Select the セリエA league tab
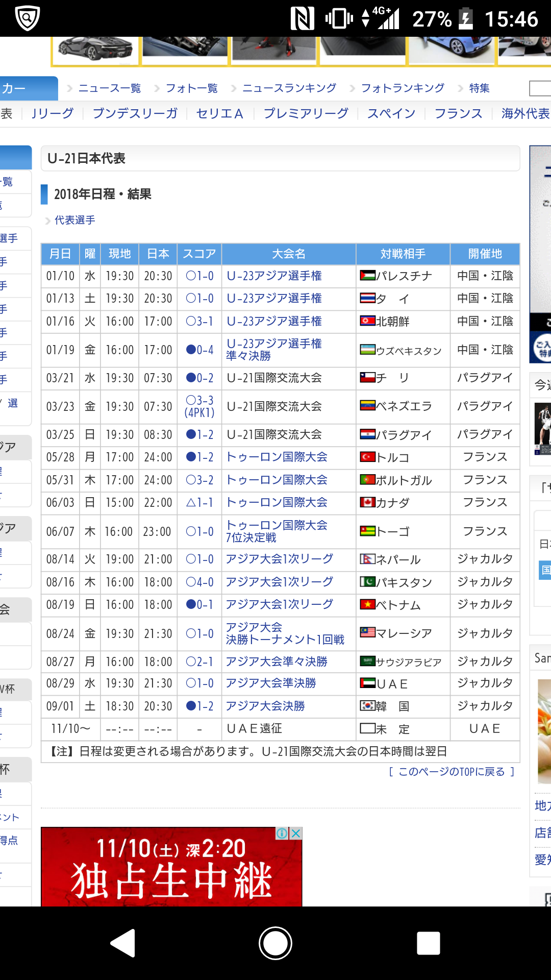This screenshot has height=980, width=551. point(220,113)
